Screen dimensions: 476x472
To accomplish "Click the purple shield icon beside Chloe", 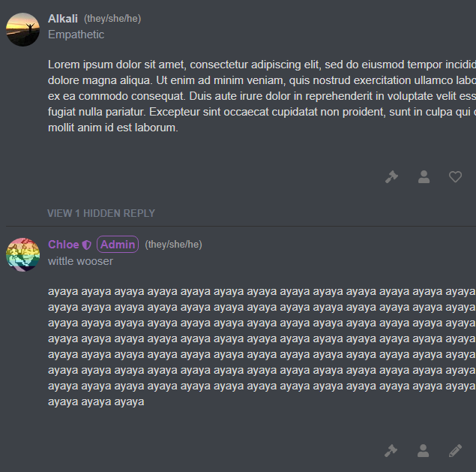I will 87,245.
